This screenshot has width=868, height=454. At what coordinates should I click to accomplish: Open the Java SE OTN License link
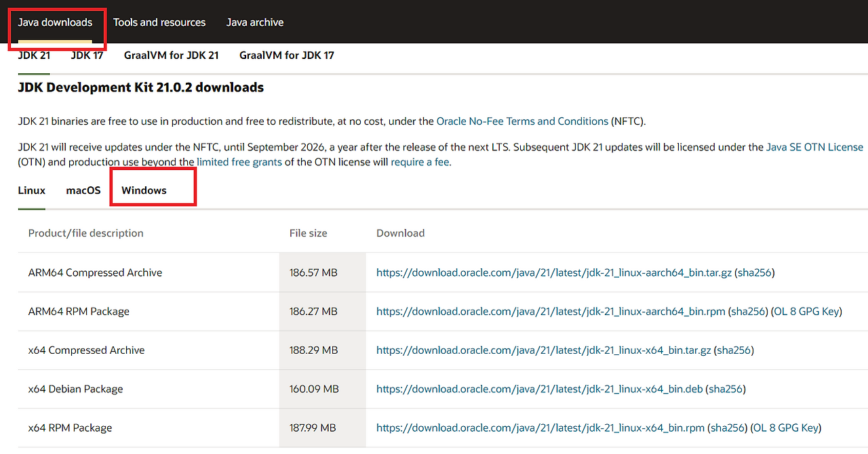(814, 147)
